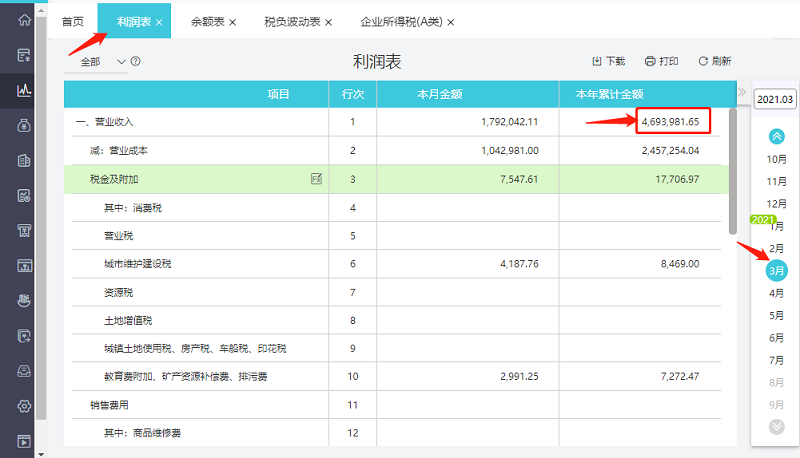800x458 pixels.
Task: Click the 下载 download button
Action: [x=609, y=61]
